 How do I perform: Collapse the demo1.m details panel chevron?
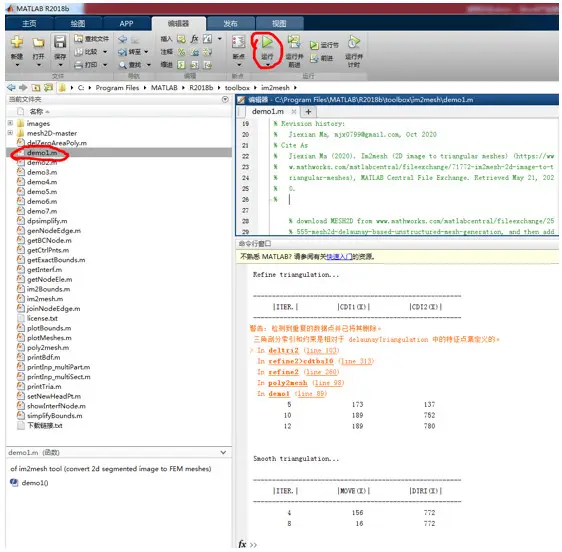pyautogui.click(x=223, y=452)
